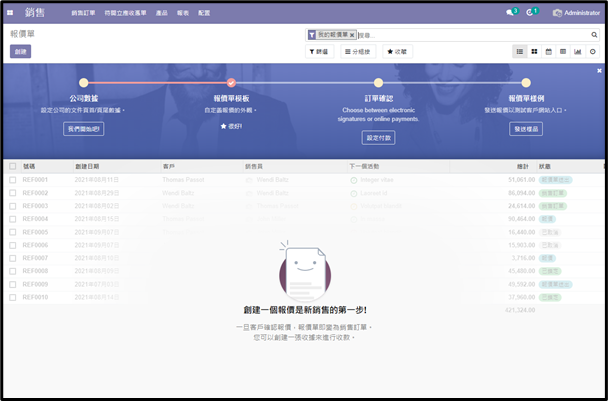This screenshot has height=401, width=608.
Task: Click the 2021年08月29日 date cell
Action: pos(97,193)
